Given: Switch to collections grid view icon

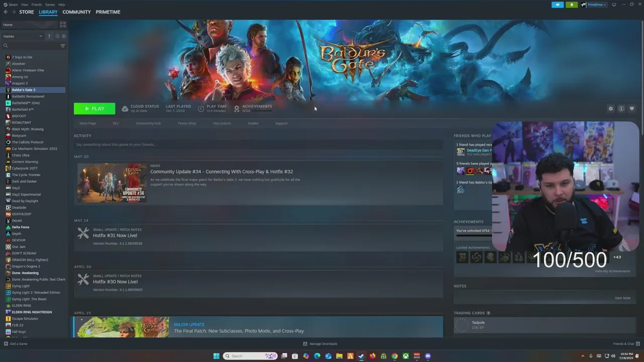Looking at the screenshot, I should point(63,25).
